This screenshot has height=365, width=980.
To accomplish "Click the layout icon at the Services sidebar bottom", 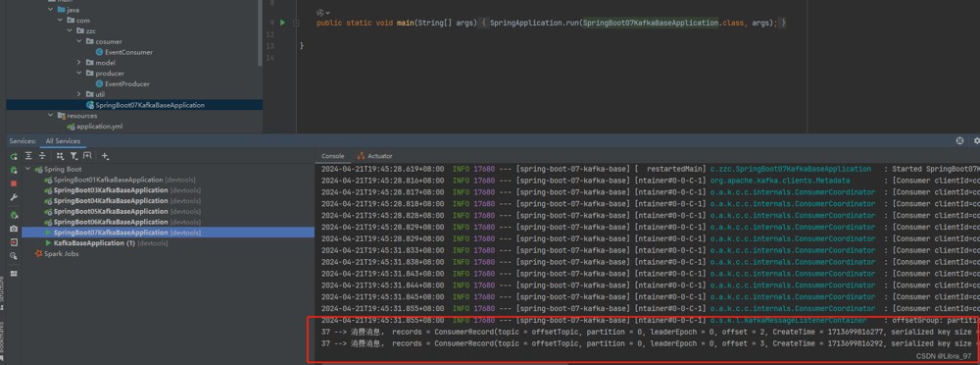I will point(14,274).
